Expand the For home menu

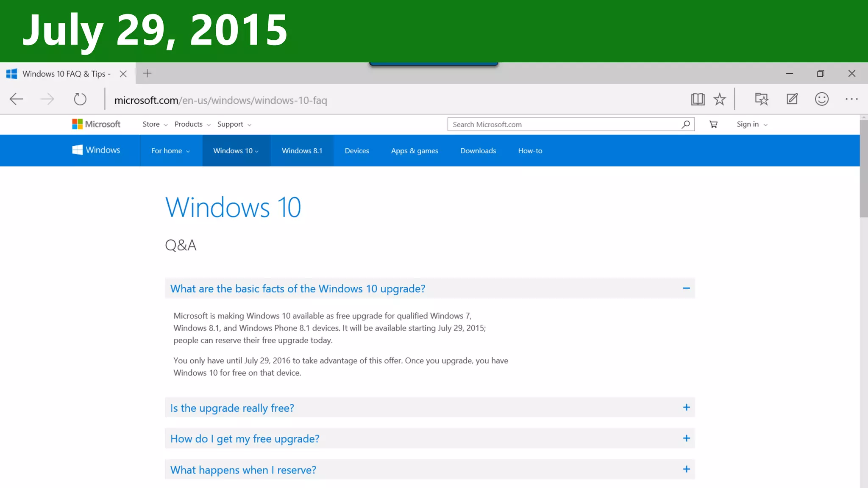pos(170,151)
